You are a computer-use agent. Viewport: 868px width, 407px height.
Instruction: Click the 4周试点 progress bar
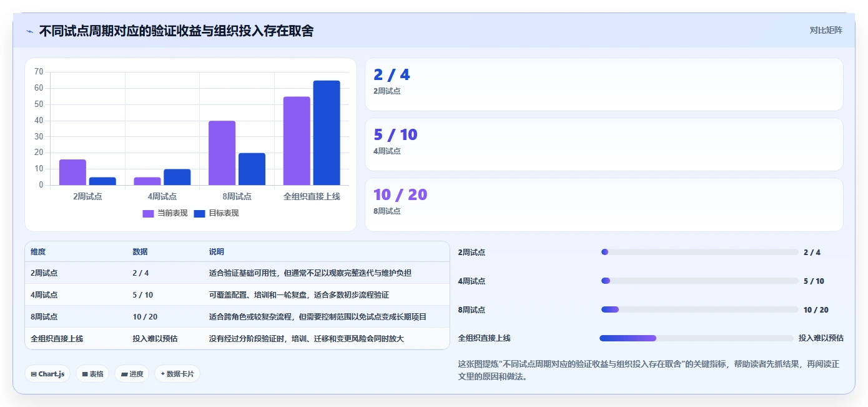click(699, 281)
